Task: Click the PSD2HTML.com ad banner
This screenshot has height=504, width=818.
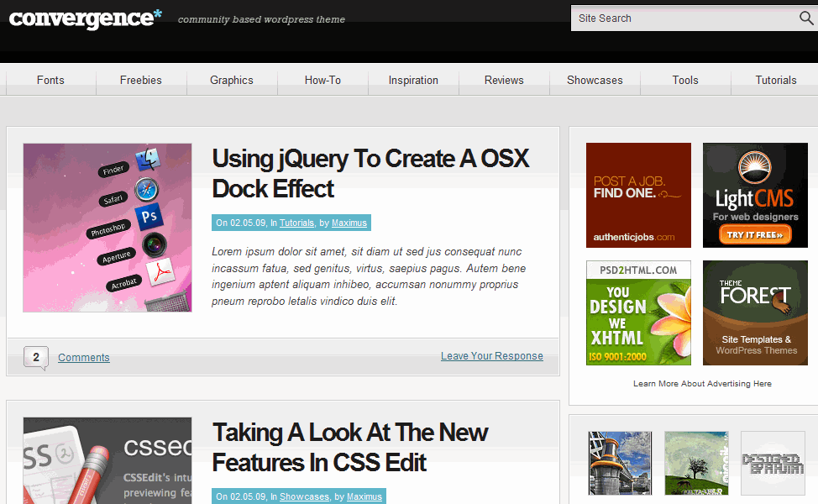Action: click(x=638, y=313)
